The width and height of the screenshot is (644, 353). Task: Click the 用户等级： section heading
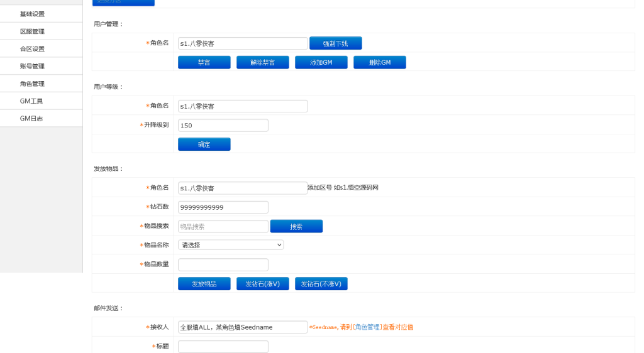108,87
